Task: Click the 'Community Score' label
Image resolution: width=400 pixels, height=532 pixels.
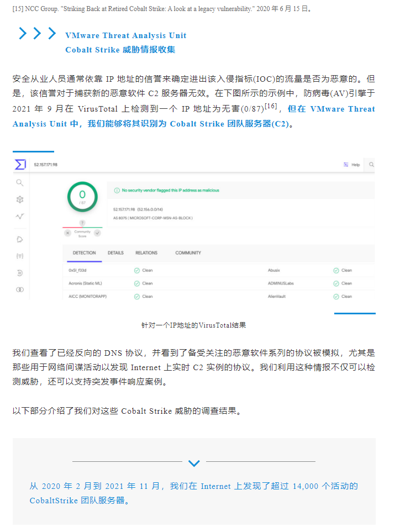Action: coord(82,234)
